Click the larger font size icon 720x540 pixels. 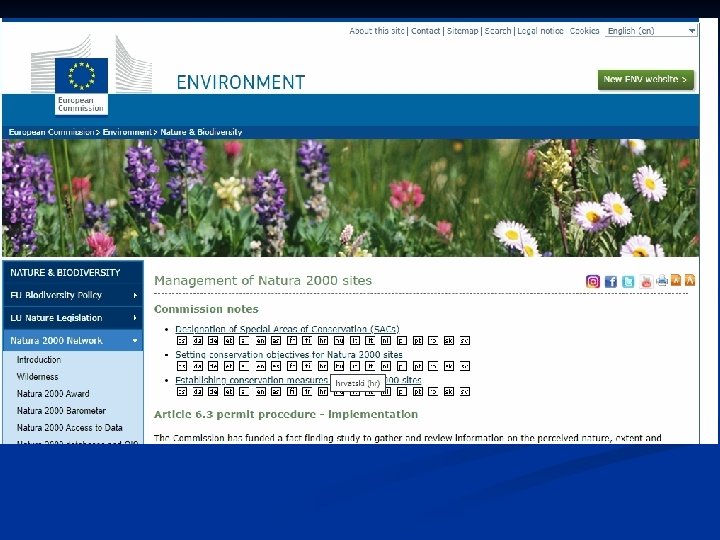[690, 280]
